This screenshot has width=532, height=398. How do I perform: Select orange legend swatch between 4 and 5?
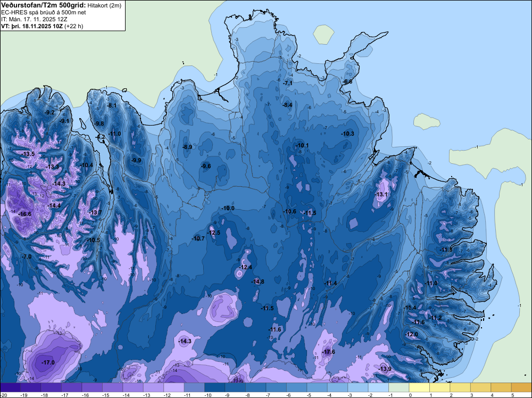[x=501, y=387]
